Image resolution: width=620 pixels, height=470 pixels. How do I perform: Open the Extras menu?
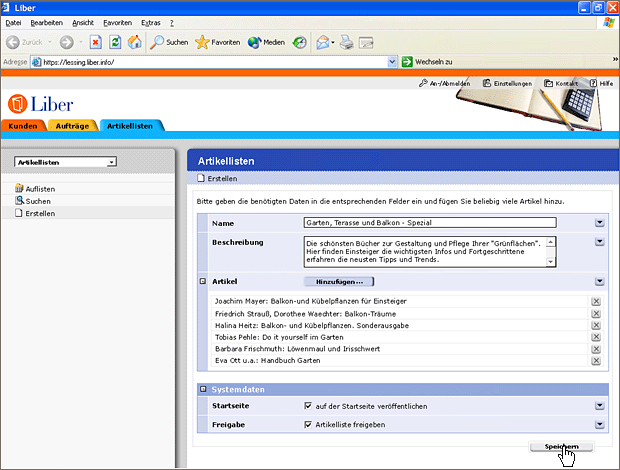151,23
